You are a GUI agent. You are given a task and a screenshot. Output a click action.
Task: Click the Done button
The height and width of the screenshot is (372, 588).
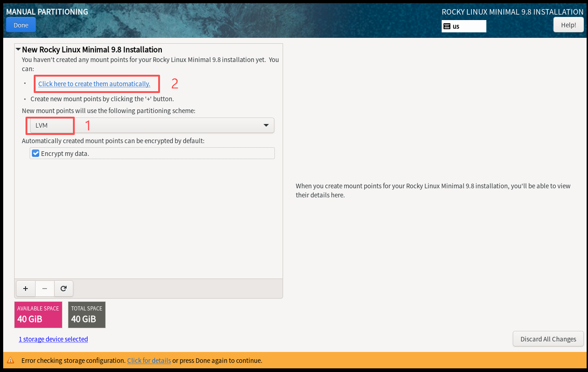tap(21, 25)
